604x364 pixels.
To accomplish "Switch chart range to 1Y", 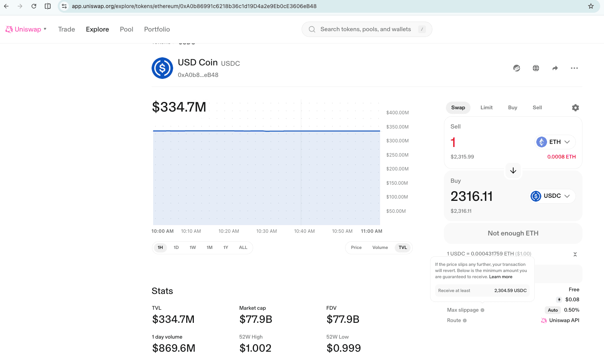I will click(x=226, y=247).
